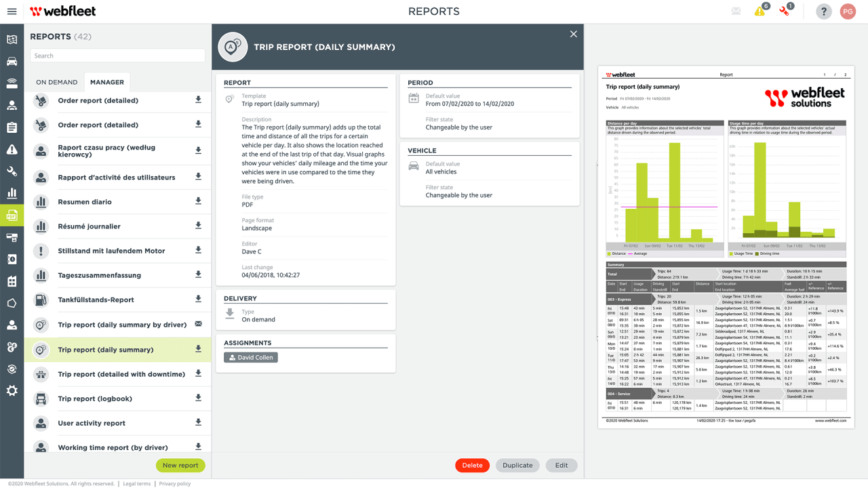Click the New report button
868x488 pixels.
pos(180,466)
